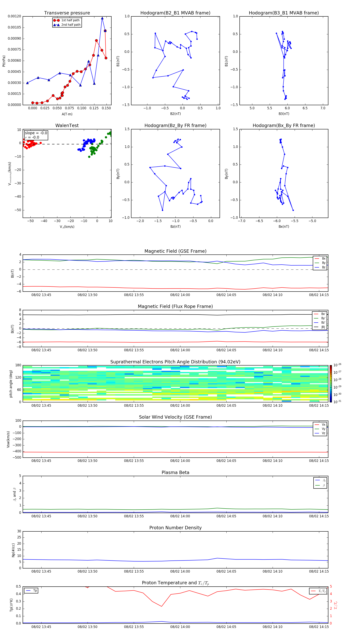Viewport: 351px width, 644px height.
Task: Click the "Hodogram(Bz_By FR frame)" title
Action: 175,125
